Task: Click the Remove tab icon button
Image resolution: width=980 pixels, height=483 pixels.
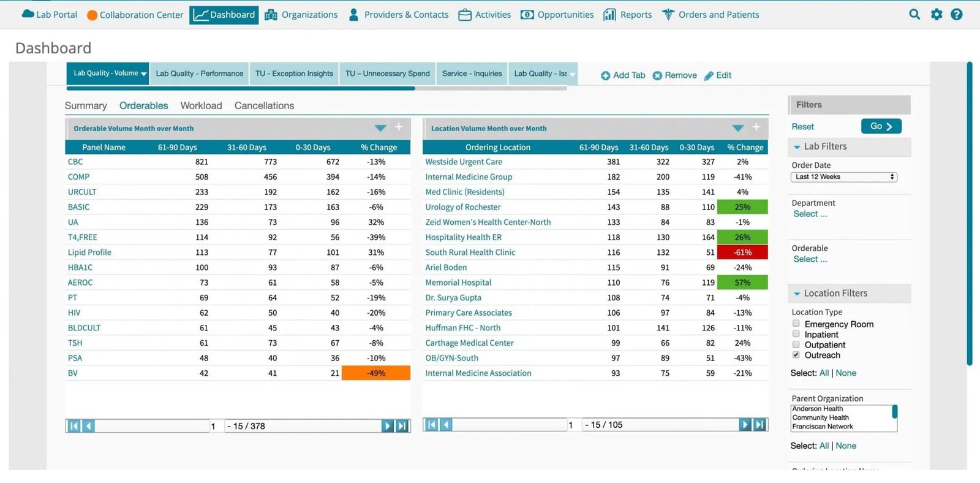Action: tap(657, 75)
